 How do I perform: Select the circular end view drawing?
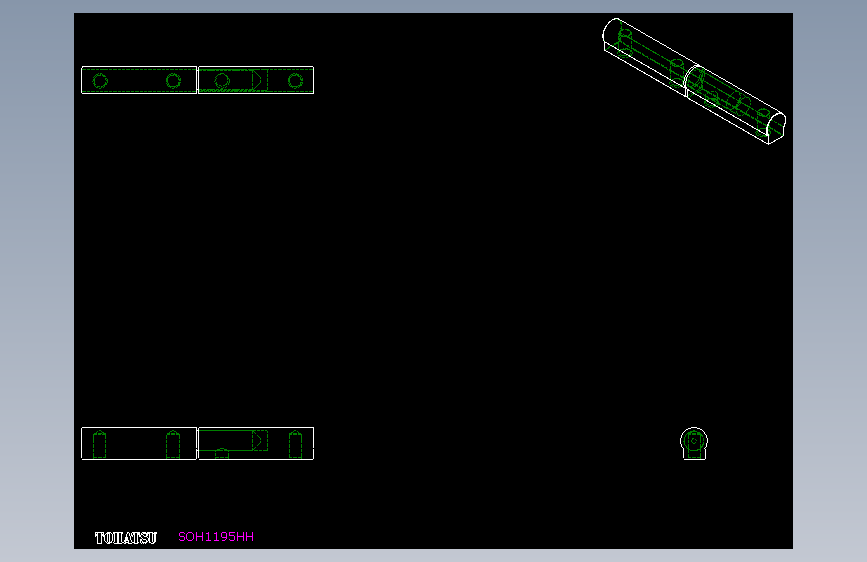(x=694, y=443)
